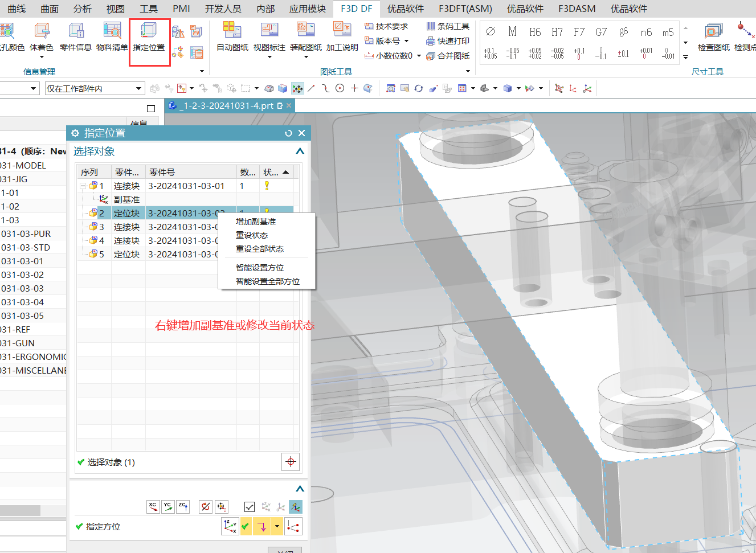Switch to the F3D DF ribbon tab
Viewport: 756px width, 553px height.
[357, 9]
